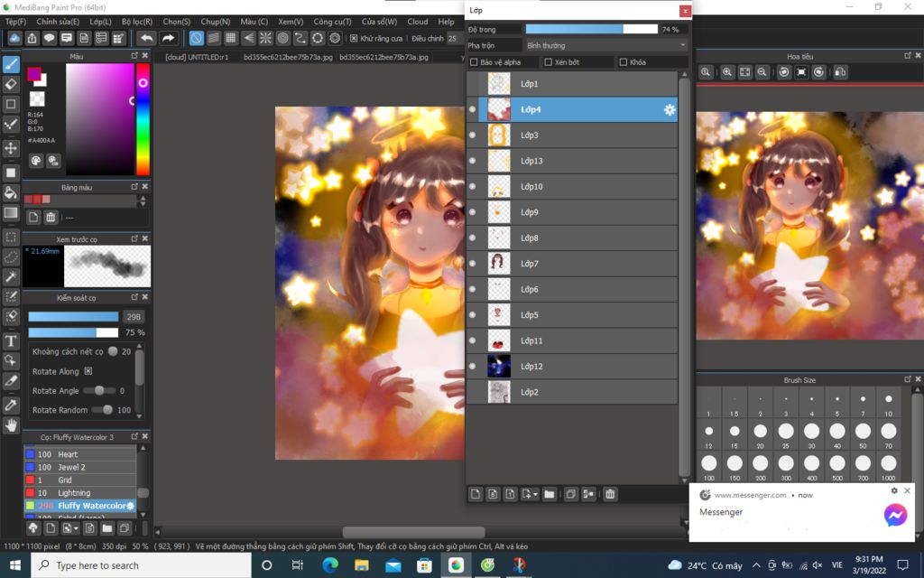
Task: Open Microsoft Edge from the taskbar
Action: pos(330,565)
